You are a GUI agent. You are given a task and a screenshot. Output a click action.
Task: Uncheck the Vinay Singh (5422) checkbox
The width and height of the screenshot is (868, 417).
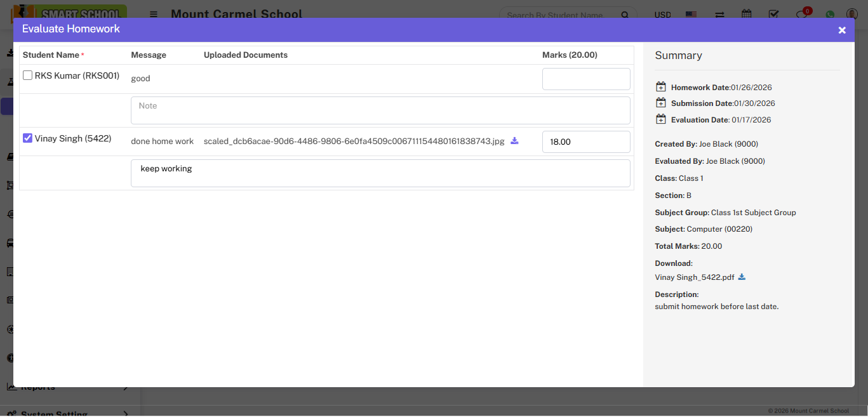coord(28,138)
